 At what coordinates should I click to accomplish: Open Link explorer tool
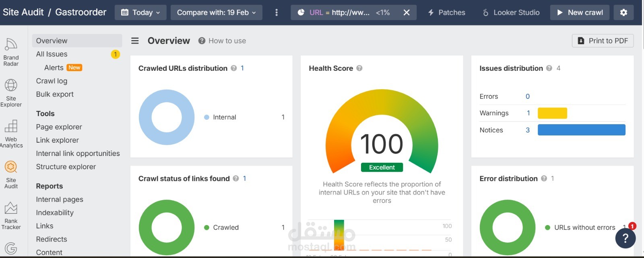click(x=57, y=140)
